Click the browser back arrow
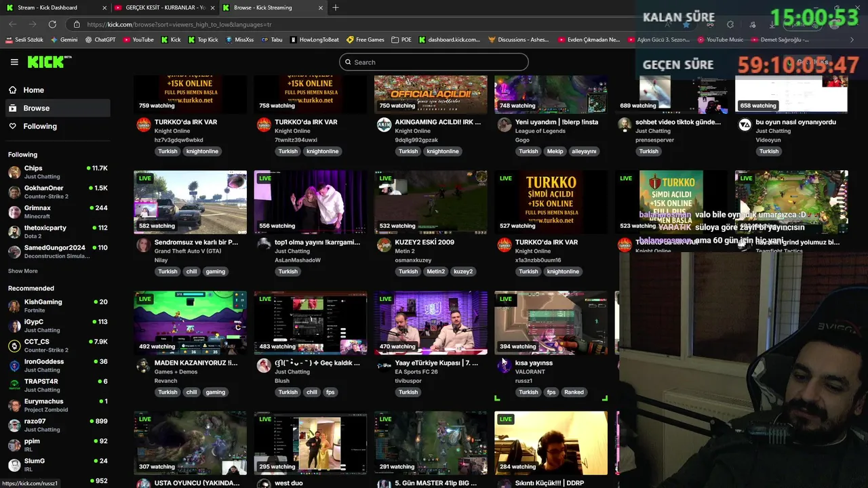This screenshot has width=868, height=488. (x=13, y=24)
